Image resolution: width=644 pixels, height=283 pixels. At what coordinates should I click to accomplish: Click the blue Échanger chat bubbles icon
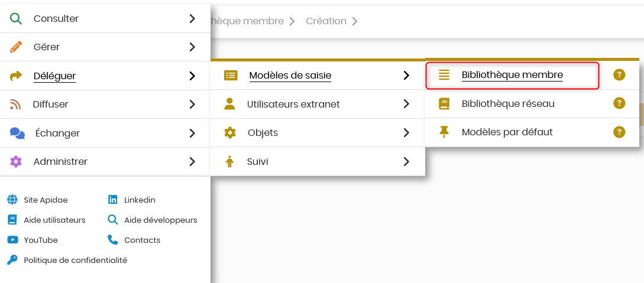click(x=17, y=134)
